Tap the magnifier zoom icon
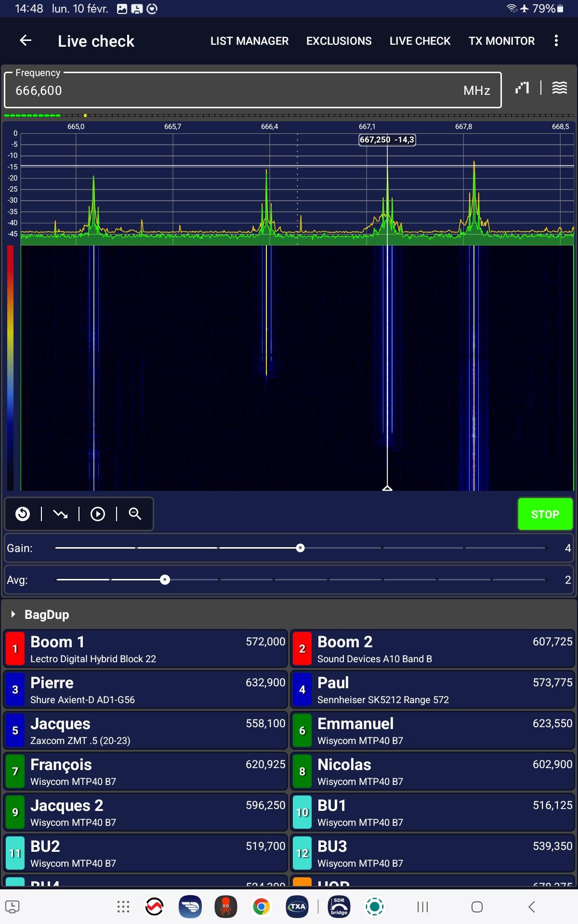Screen dimensions: 578x924 (135, 514)
